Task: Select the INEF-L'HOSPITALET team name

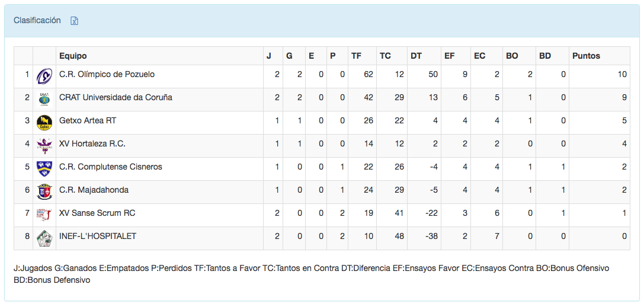Action: pyautogui.click(x=98, y=236)
